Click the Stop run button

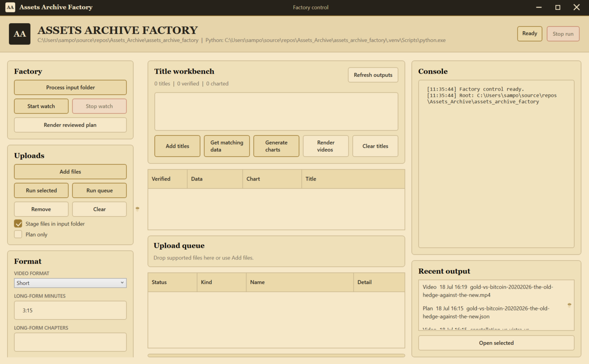pyautogui.click(x=563, y=34)
